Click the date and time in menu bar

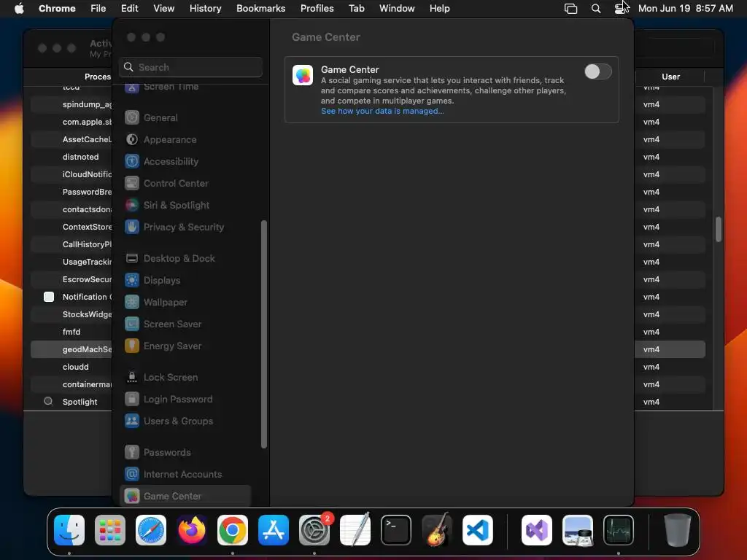click(686, 9)
